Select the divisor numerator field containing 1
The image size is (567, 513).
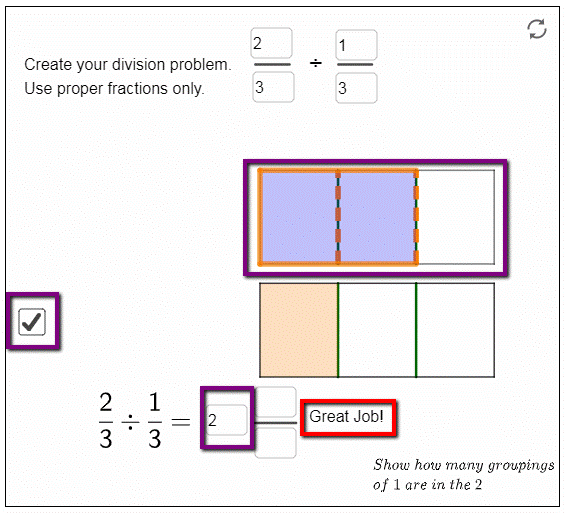356,45
